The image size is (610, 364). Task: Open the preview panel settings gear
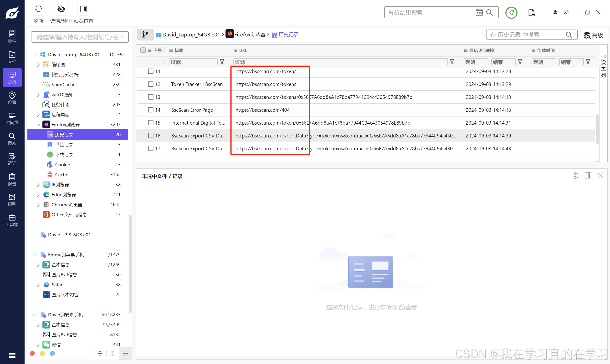[x=575, y=176]
